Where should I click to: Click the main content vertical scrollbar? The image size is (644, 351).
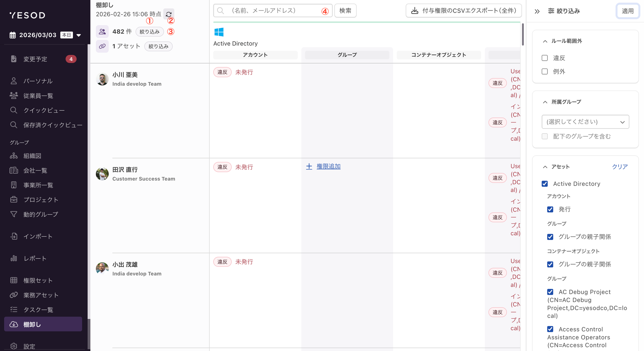point(523,35)
